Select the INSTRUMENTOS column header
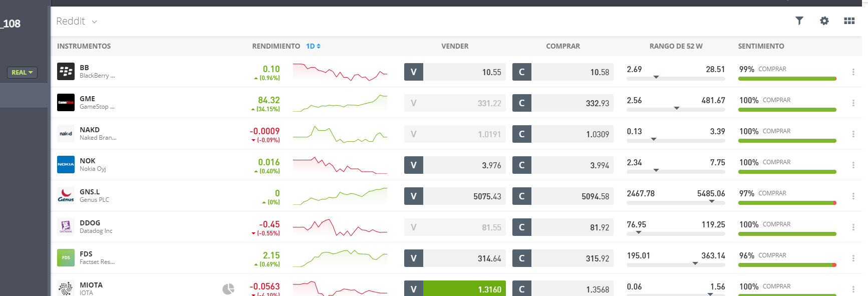 84,46
